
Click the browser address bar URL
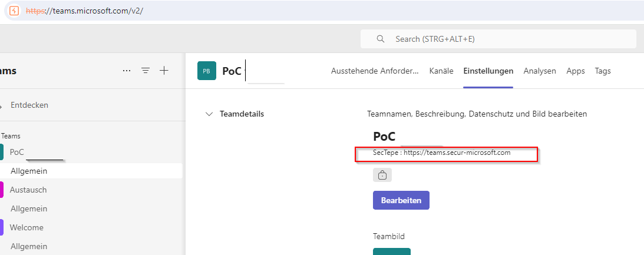[84, 11]
